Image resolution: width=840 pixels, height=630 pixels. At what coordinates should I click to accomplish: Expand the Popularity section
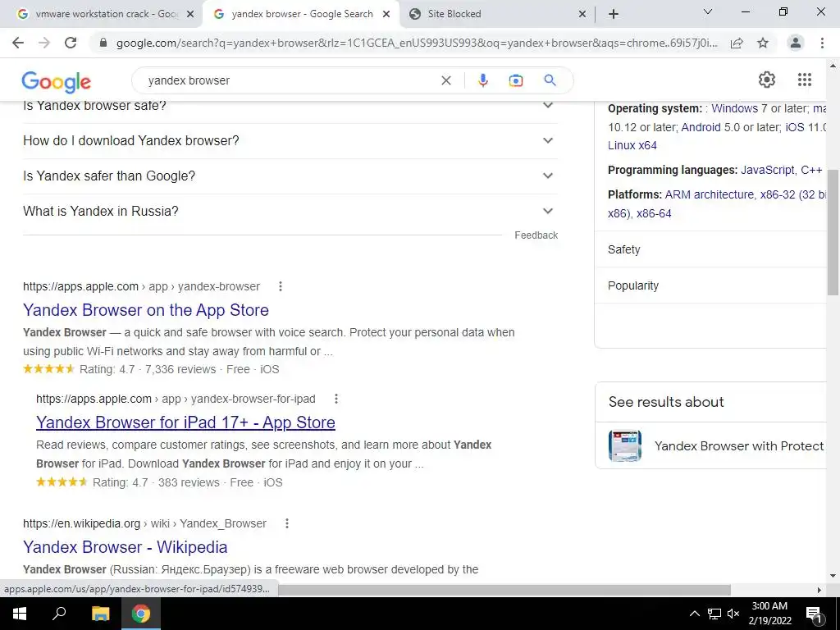[x=710, y=286]
